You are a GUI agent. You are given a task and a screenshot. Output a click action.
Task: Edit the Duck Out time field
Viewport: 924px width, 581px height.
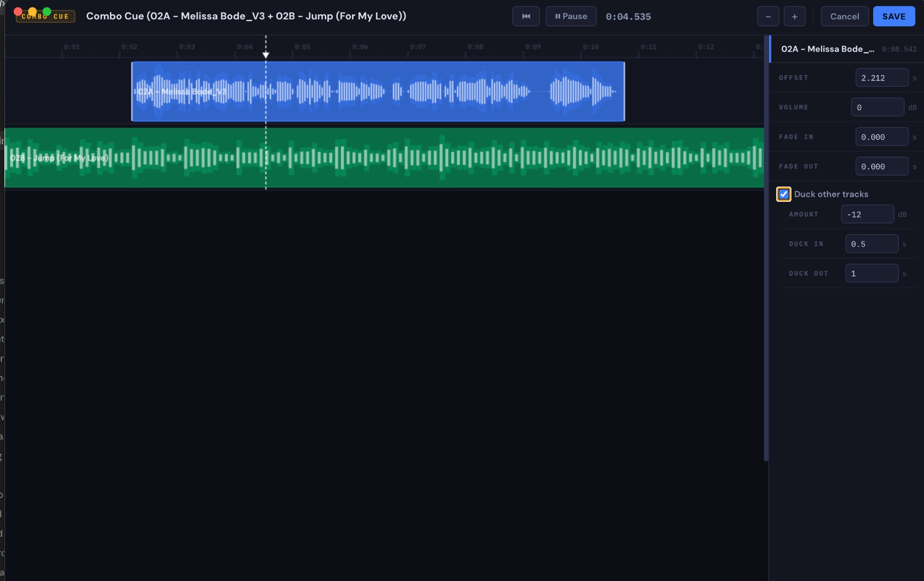872,273
